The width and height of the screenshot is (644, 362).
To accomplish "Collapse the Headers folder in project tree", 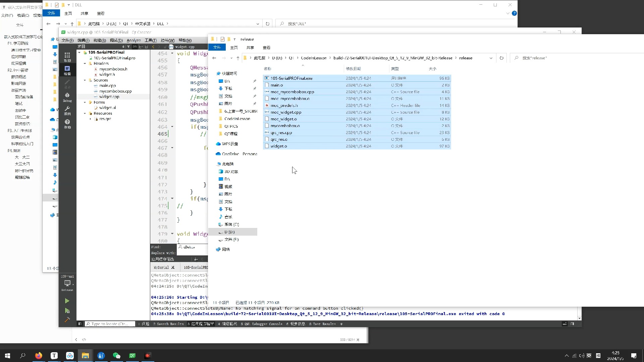I will (85, 63).
